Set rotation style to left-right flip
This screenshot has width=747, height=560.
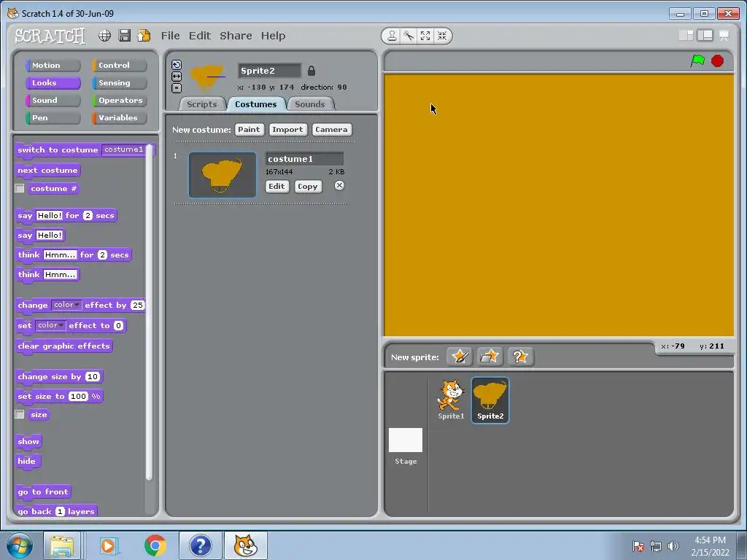tap(177, 76)
